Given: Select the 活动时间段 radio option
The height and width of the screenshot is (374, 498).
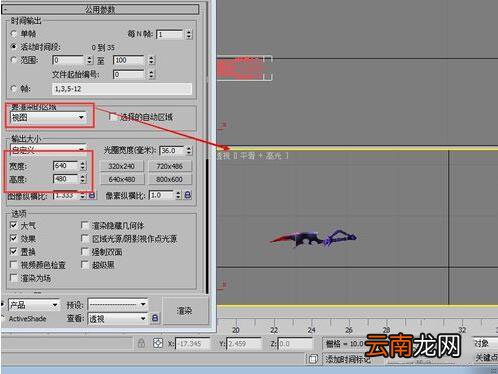Looking at the screenshot, I should point(14,46).
